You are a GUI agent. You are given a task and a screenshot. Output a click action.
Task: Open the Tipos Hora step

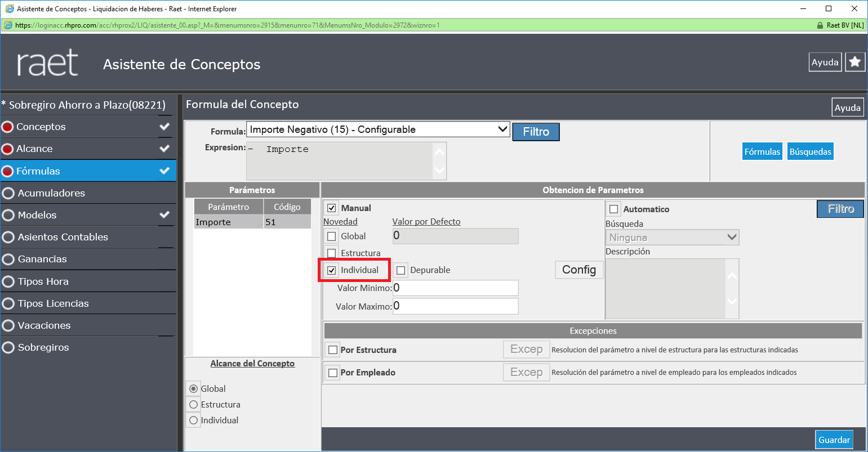click(88, 281)
